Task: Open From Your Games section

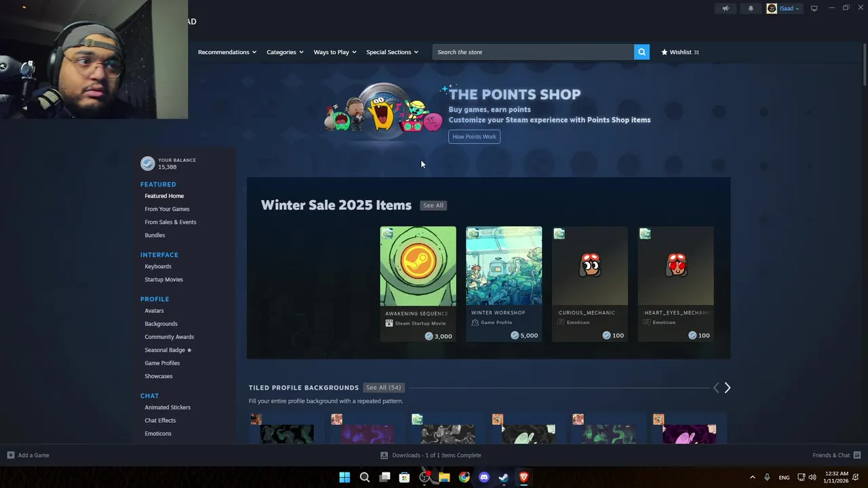Action: pyautogui.click(x=167, y=209)
